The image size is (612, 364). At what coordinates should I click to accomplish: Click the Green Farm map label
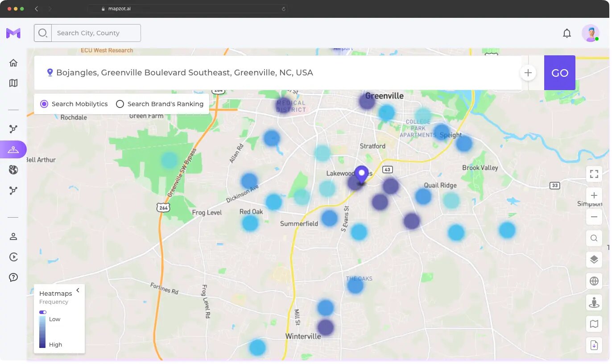146,116
